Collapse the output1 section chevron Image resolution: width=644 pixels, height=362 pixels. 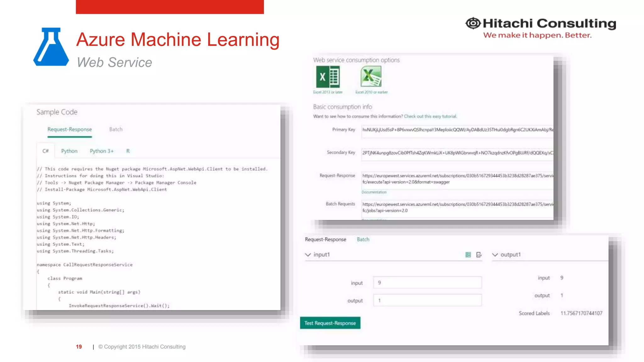tap(495, 255)
